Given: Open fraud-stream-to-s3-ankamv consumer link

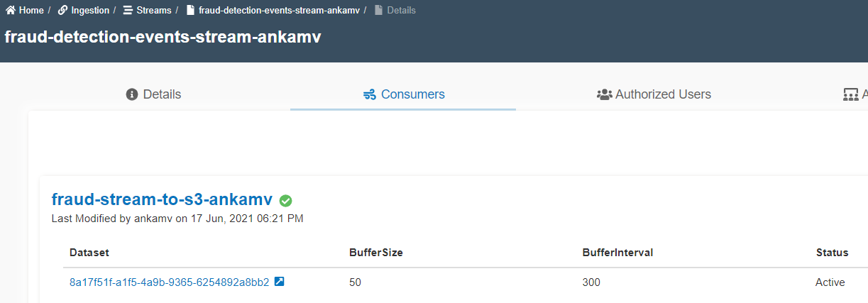Looking at the screenshot, I should [162, 199].
